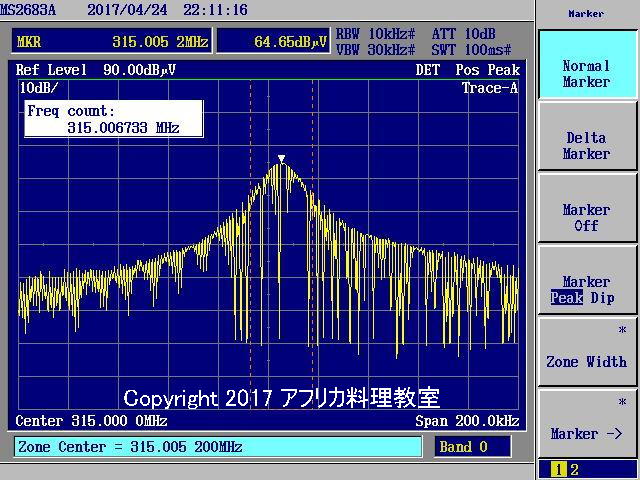640x480 pixels.
Task: Click the marker triangle at the peak
Action: click(281, 158)
